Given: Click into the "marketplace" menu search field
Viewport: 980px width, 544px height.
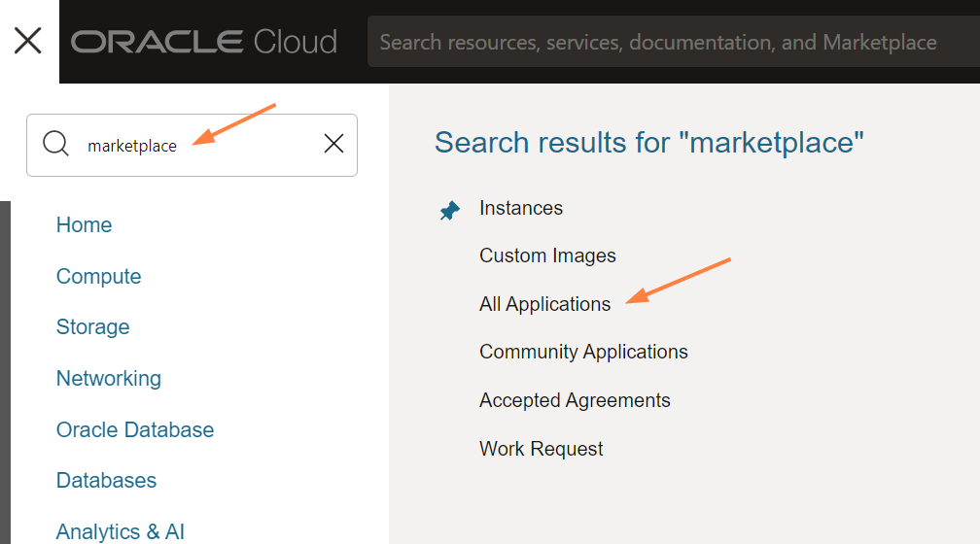Looking at the screenshot, I should pos(194,146).
